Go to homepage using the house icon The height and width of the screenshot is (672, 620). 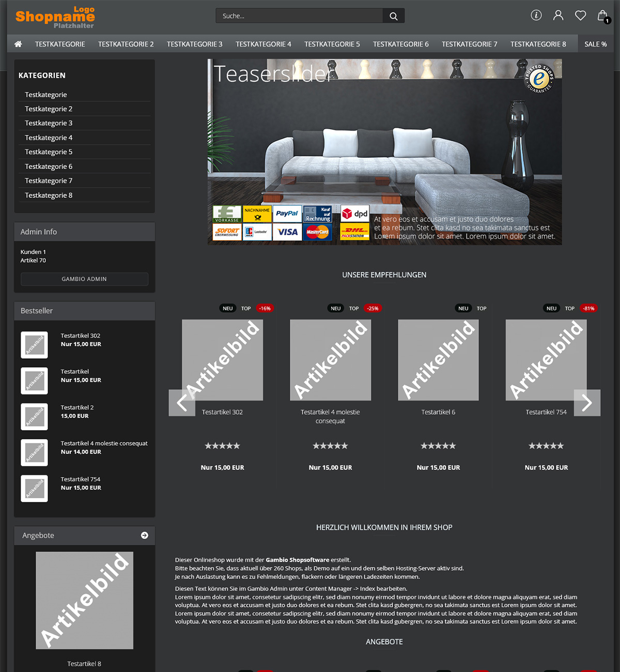coord(18,44)
